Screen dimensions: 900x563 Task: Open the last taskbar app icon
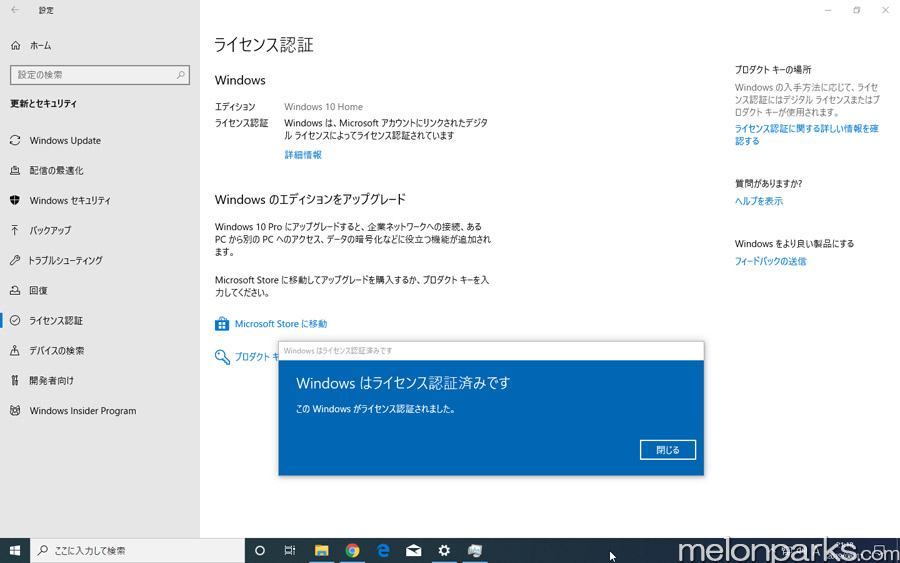pyautogui.click(x=475, y=550)
